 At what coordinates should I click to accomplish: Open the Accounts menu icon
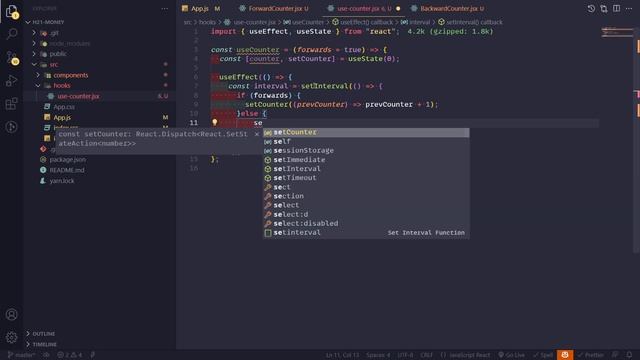point(11,314)
